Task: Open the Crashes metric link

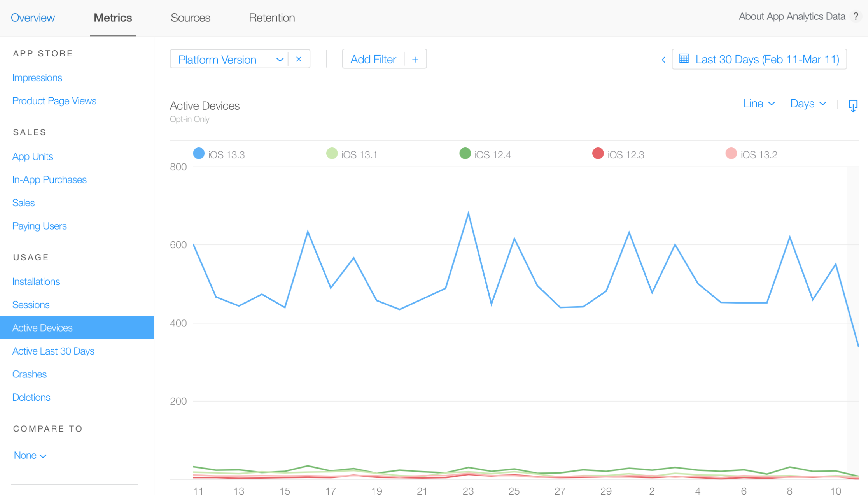Action: [30, 374]
